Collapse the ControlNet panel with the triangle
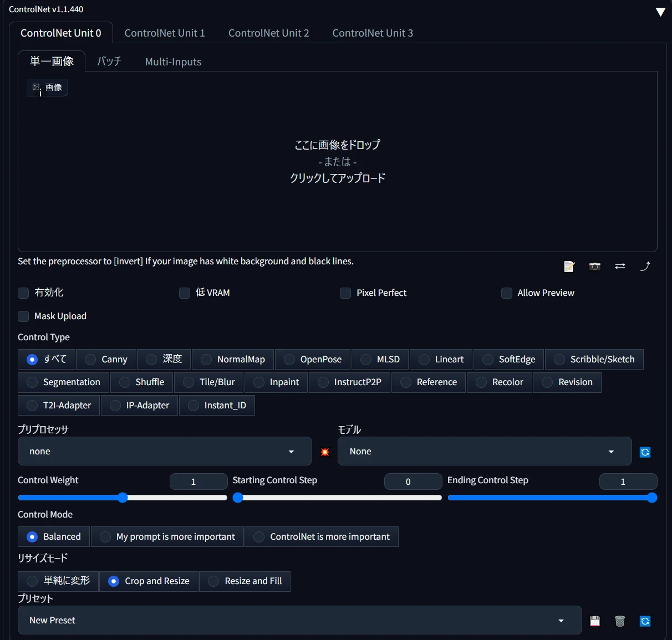Screen dimensions: 672x640 click(660, 12)
